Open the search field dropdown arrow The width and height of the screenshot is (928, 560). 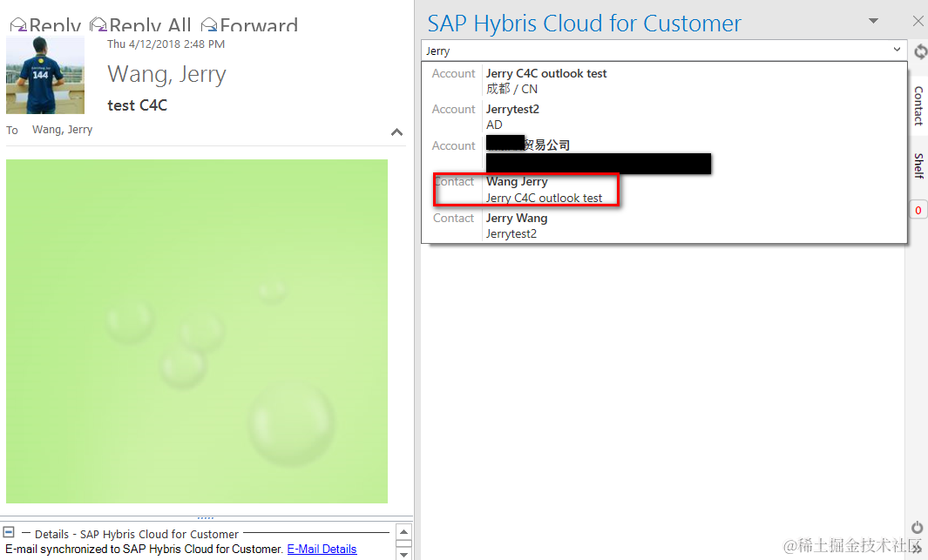pos(898,50)
